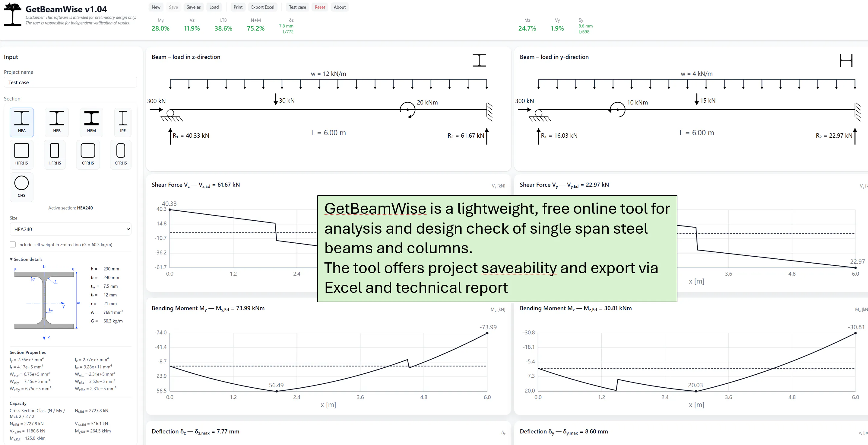Click the HEA240 cross-section drawing
Screen dimensions: 868x445
tap(44, 300)
